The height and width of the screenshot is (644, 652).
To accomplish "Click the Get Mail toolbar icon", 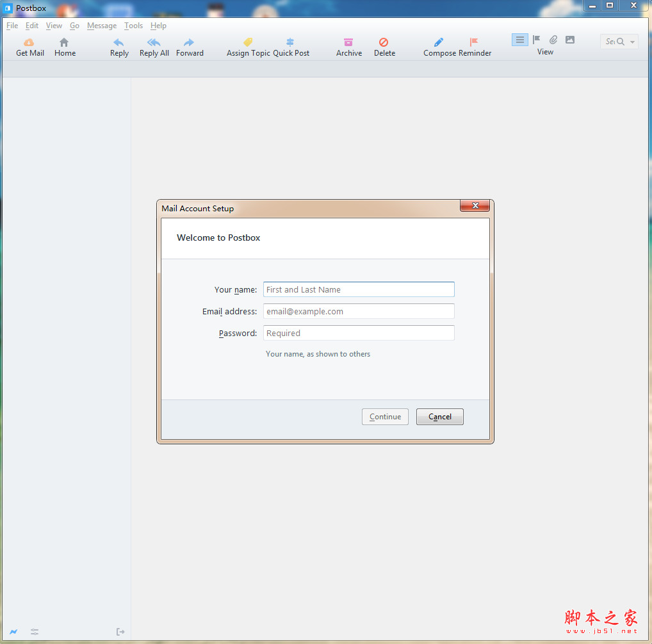I will coord(29,42).
